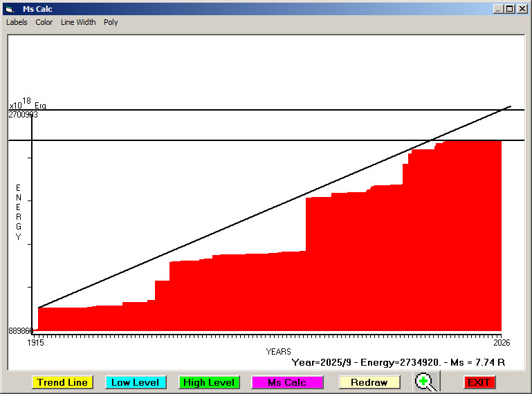The image size is (532, 394).
Task: Click the upper horizontal line near 2700993
Action: click(277, 110)
